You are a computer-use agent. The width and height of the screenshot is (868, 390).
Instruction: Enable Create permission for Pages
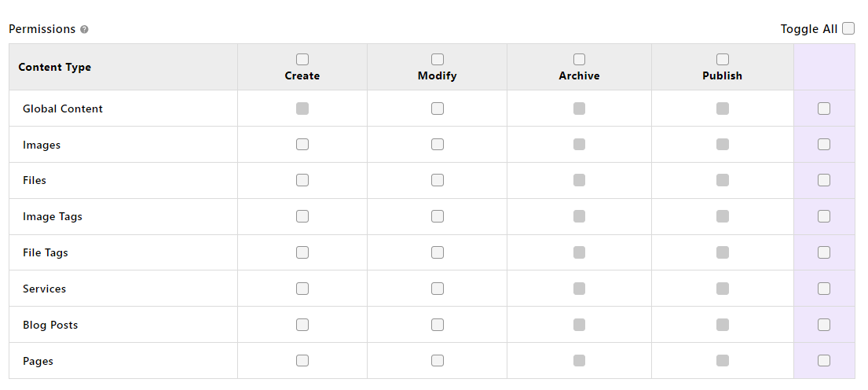pyautogui.click(x=302, y=361)
